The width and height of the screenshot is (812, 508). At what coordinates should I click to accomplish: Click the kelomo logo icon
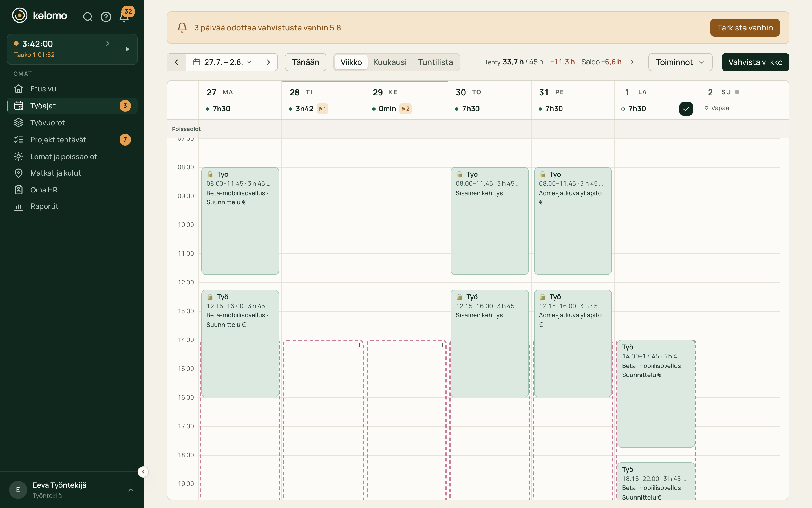tap(19, 16)
